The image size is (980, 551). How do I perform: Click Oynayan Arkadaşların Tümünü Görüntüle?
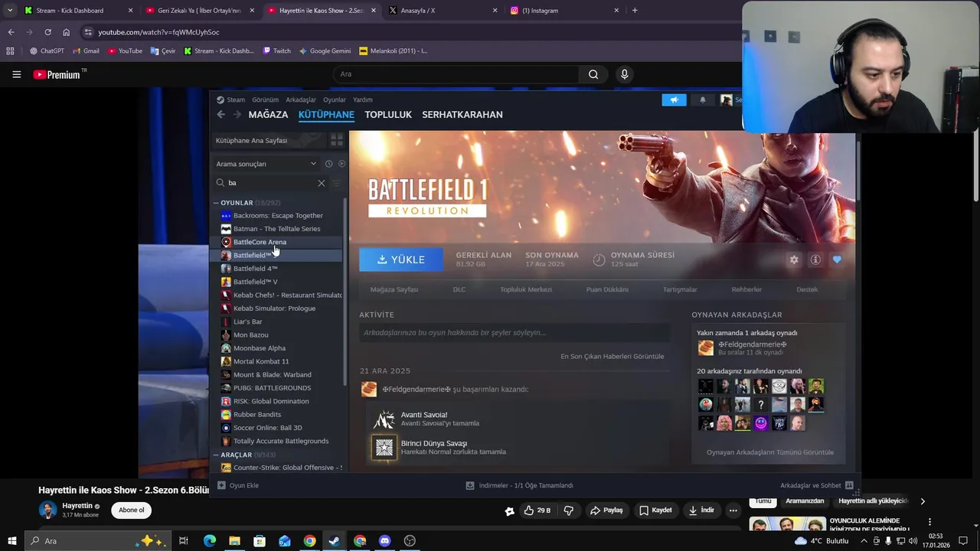point(770,452)
